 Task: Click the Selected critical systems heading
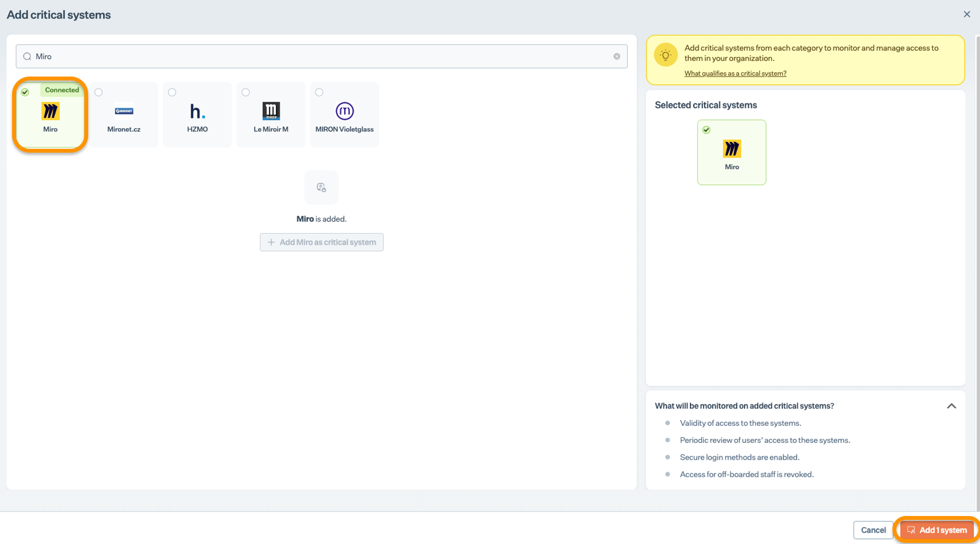(706, 105)
